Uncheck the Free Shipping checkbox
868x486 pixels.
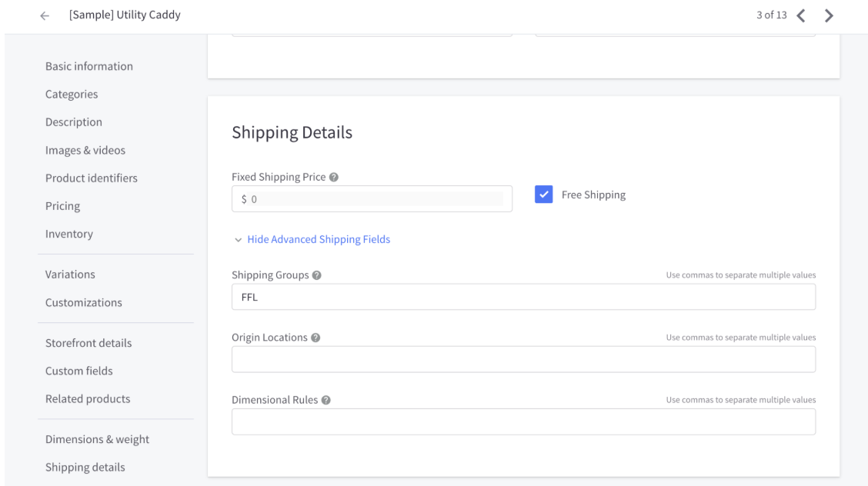(x=544, y=194)
